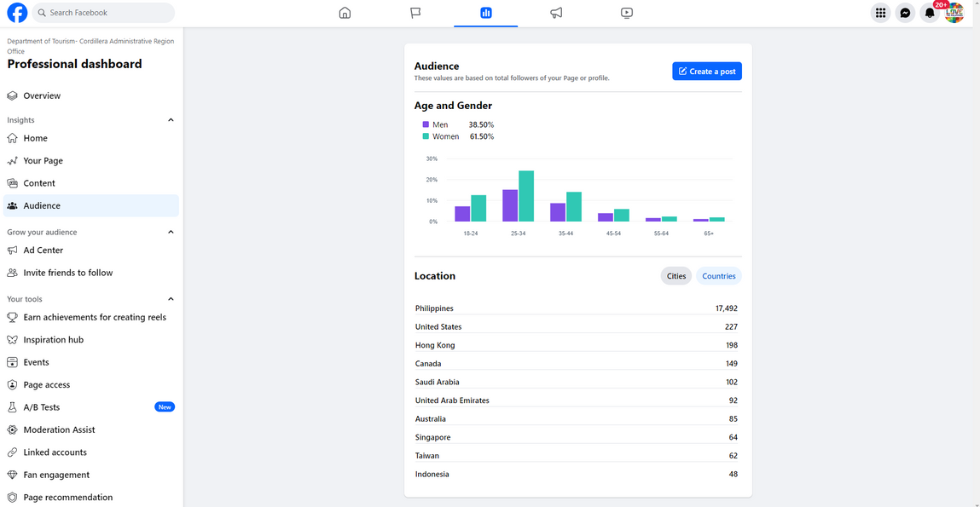Open the Pages flag icon

point(415,13)
